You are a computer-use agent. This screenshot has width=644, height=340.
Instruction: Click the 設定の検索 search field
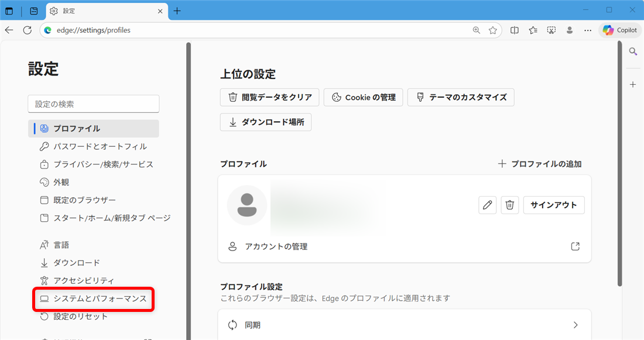(x=94, y=104)
